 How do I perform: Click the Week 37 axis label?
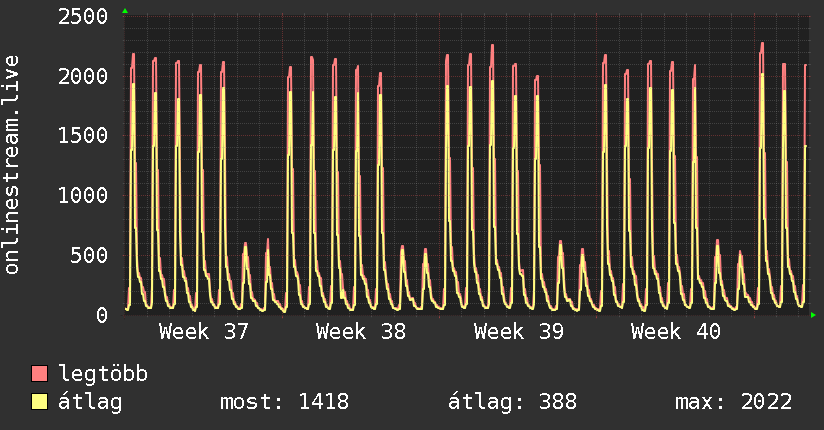click(x=203, y=332)
